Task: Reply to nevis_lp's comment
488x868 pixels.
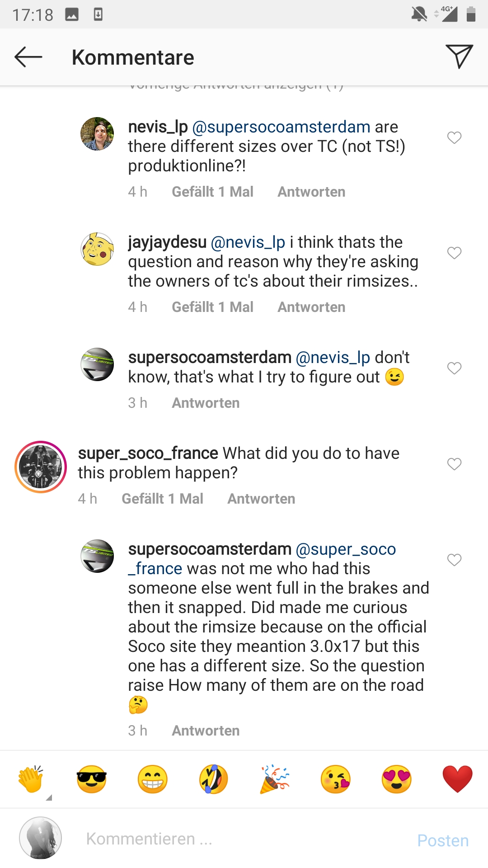Action: pyautogui.click(x=311, y=192)
